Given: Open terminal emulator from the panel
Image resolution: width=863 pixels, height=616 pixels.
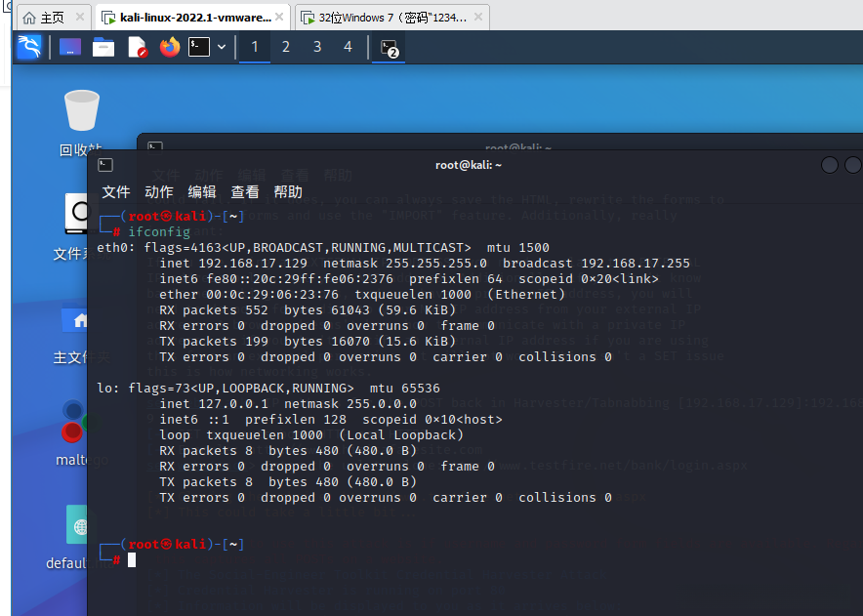Looking at the screenshot, I should [x=199, y=47].
